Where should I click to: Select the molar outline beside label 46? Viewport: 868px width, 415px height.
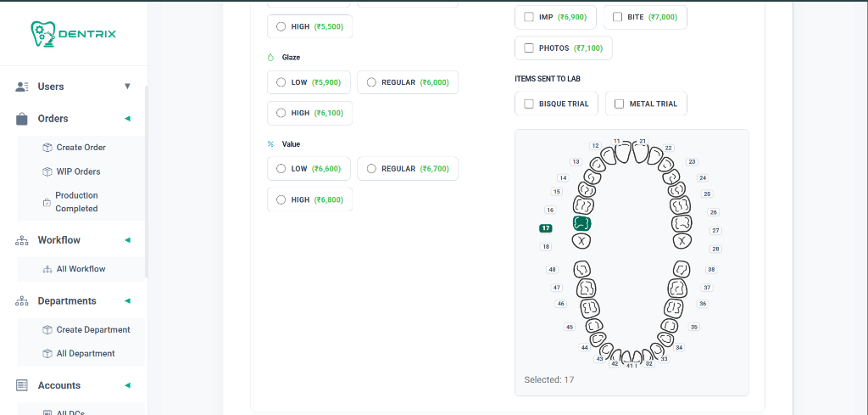[591, 307]
